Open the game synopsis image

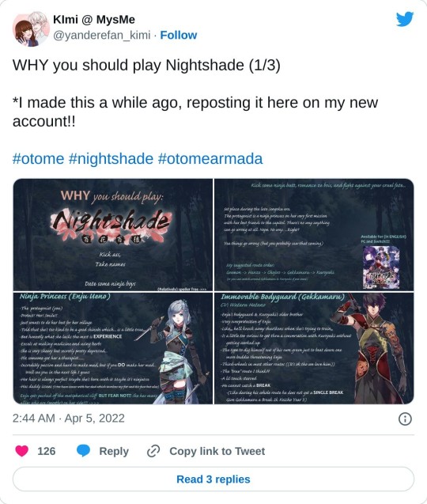coord(314,235)
